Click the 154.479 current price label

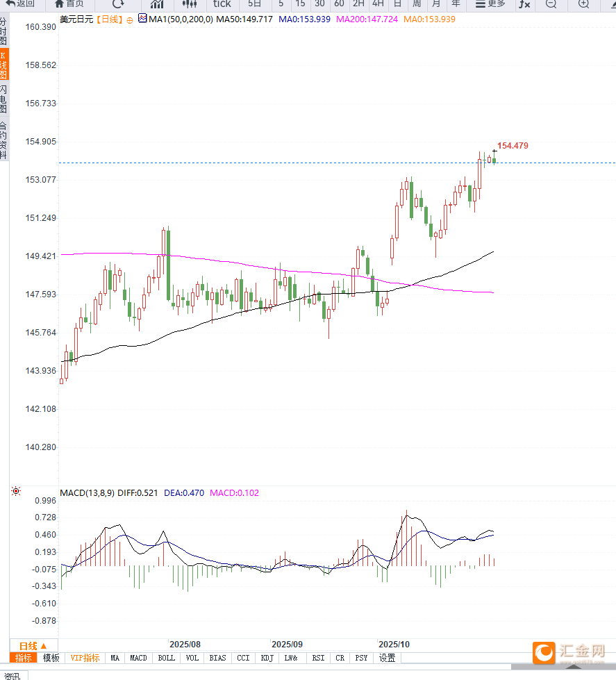[x=513, y=146]
